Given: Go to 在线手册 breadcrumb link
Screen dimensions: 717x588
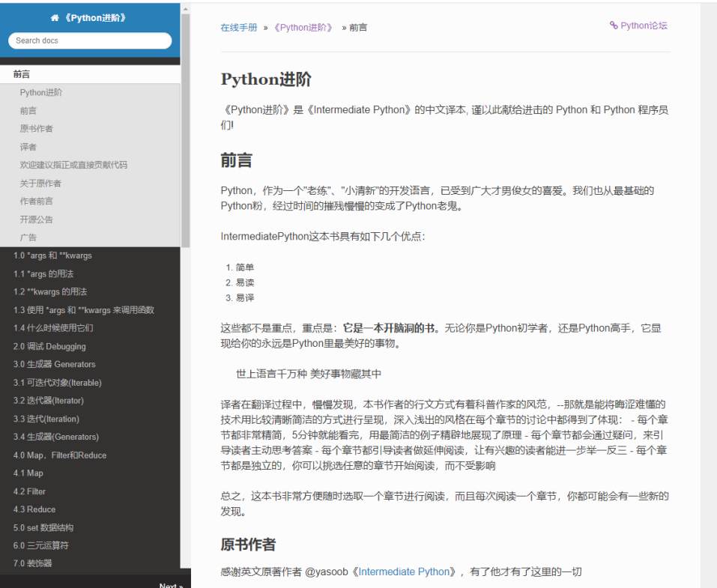Looking at the screenshot, I should 239,28.
